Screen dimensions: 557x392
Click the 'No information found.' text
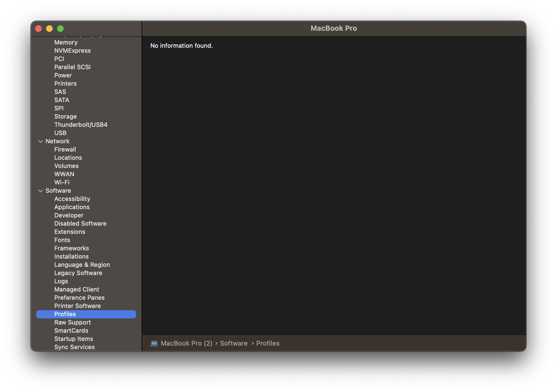(182, 46)
